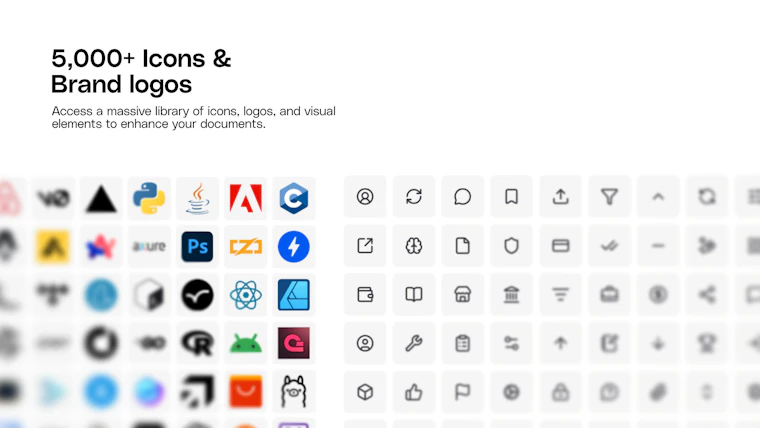
Task: Pick the wrench tool icon
Action: pos(414,343)
